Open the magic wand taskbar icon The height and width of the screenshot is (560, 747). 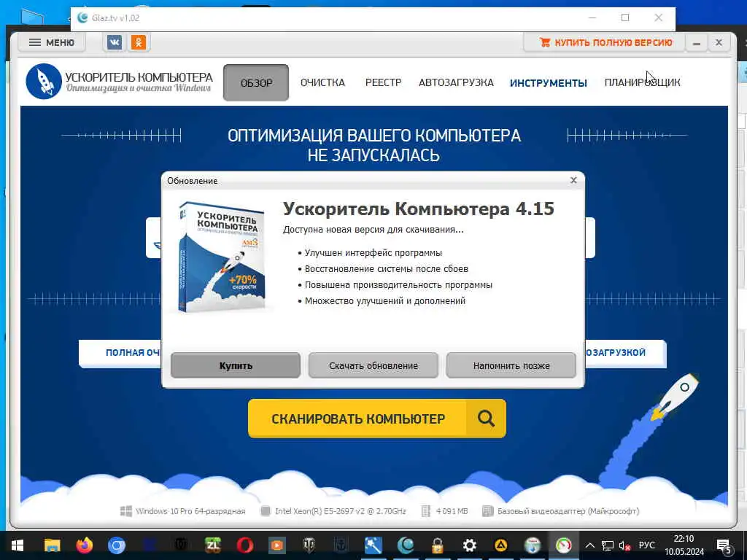pos(373,545)
